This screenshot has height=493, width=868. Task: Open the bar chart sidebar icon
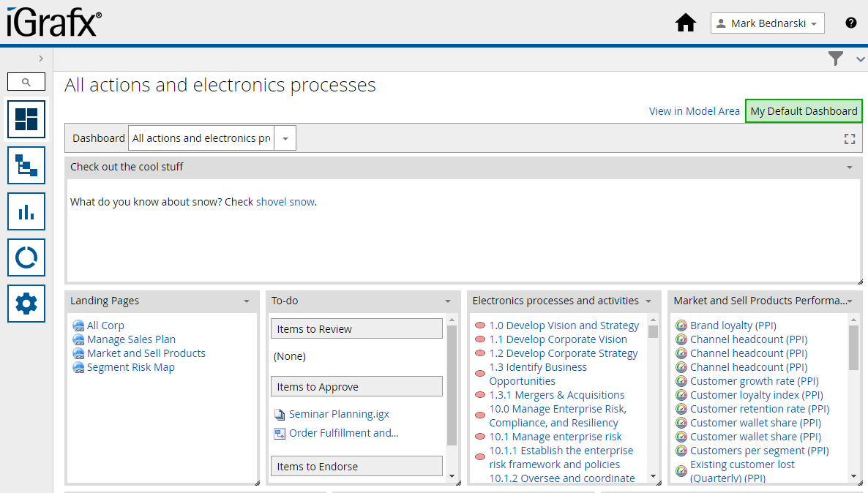26,211
